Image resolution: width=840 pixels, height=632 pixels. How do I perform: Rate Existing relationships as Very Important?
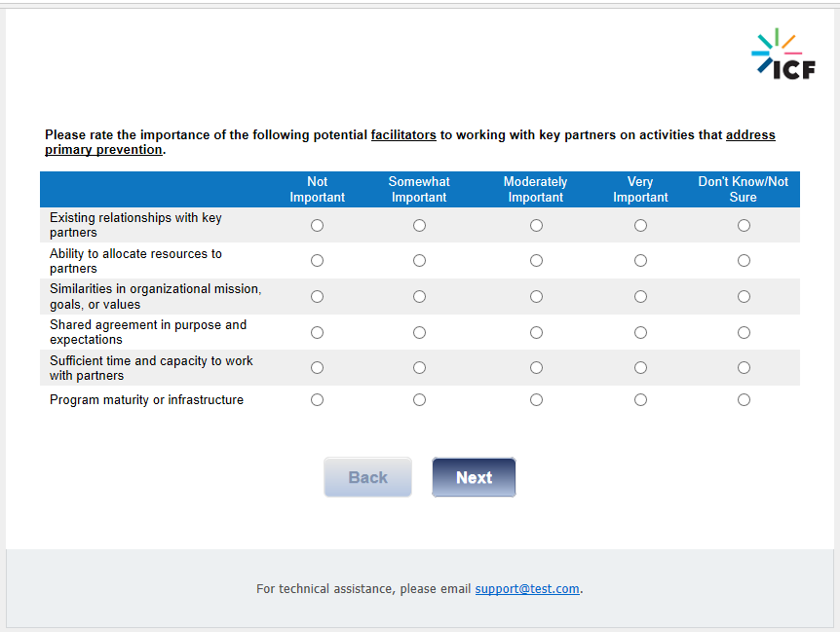pos(640,225)
